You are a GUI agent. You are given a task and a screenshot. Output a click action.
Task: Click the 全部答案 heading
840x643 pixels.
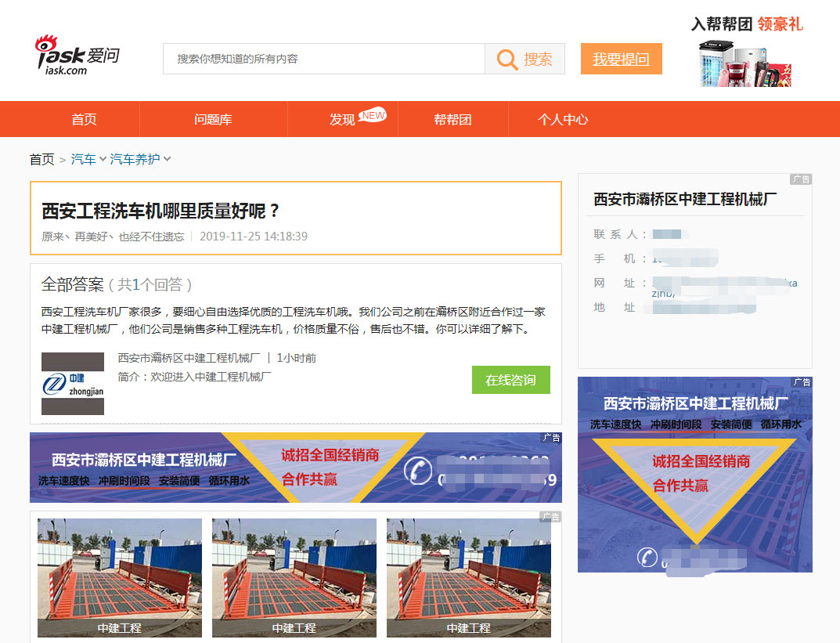coord(72,284)
